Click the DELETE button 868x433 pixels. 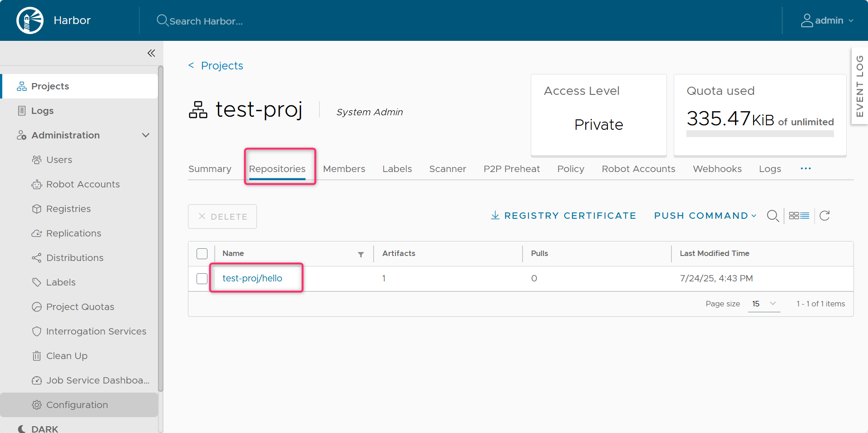coord(222,216)
